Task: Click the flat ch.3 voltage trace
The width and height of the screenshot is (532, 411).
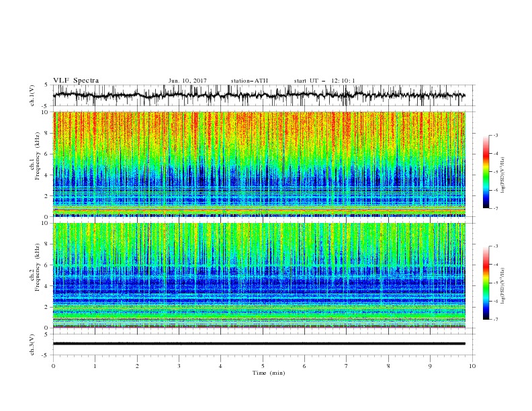Action: pyautogui.click(x=259, y=344)
